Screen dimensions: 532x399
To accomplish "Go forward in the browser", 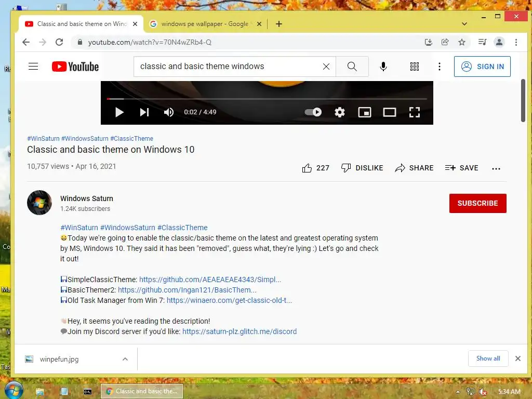I will [x=43, y=42].
